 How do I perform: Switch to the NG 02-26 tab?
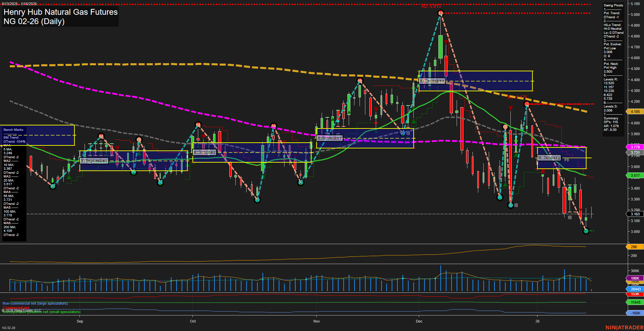8,328
